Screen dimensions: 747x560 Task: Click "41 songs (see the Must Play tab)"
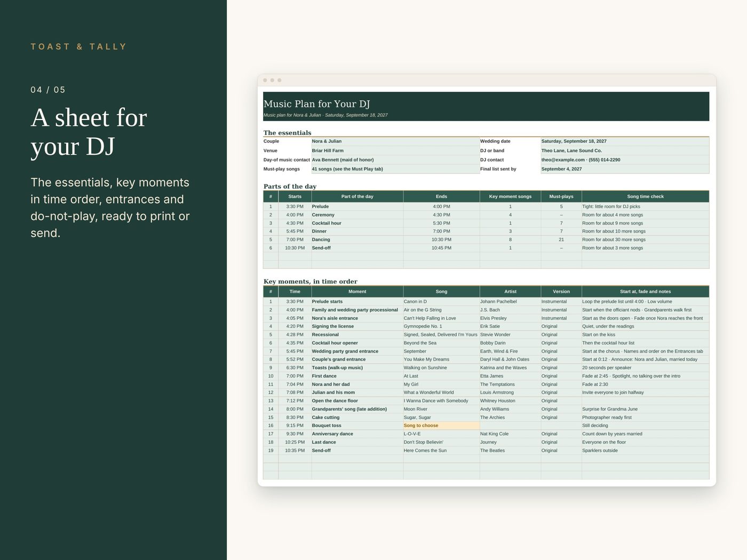coord(395,169)
